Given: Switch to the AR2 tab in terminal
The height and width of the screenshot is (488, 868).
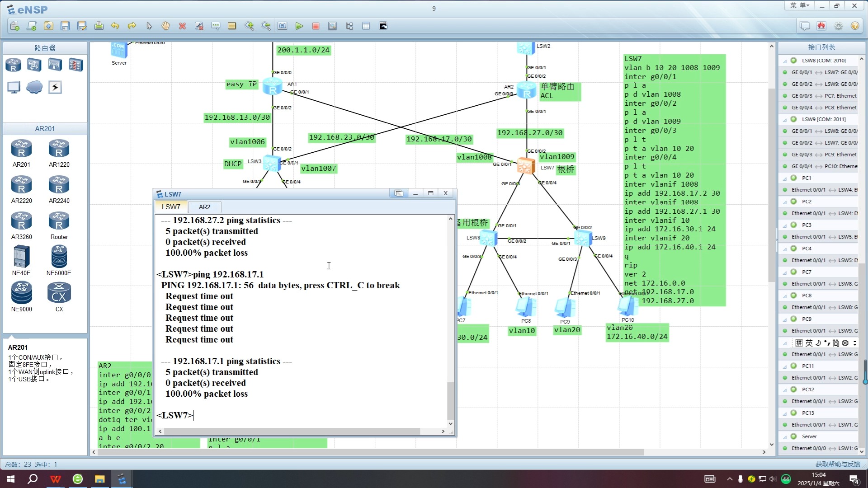Looking at the screenshot, I should [x=204, y=207].
